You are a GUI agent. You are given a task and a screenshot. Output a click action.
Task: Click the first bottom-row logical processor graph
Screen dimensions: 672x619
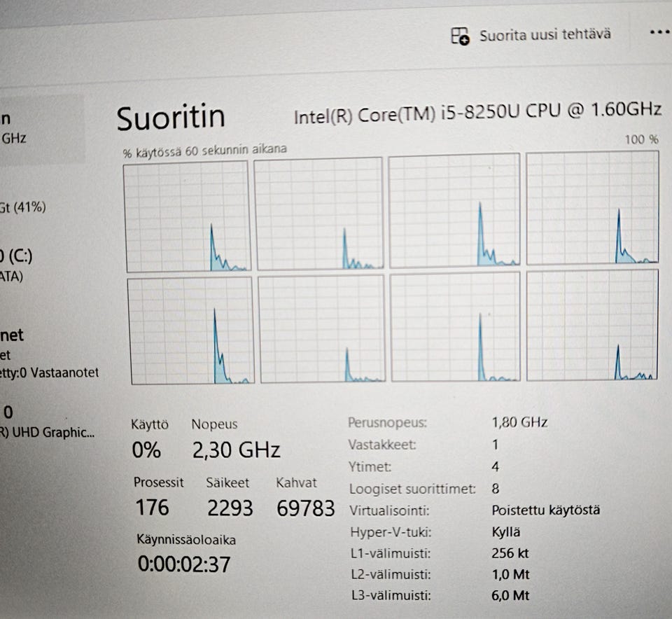coord(191,331)
